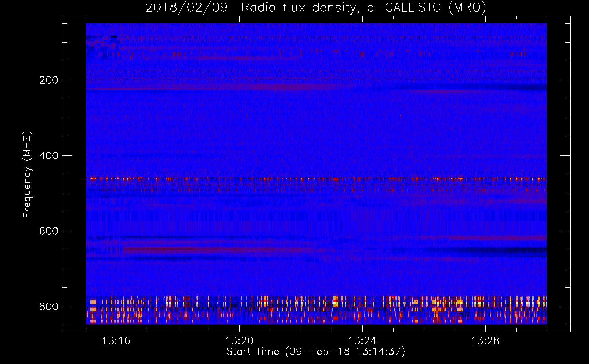589x364 pixels.
Task: Click the 200 frequency tick label
Action: point(48,80)
